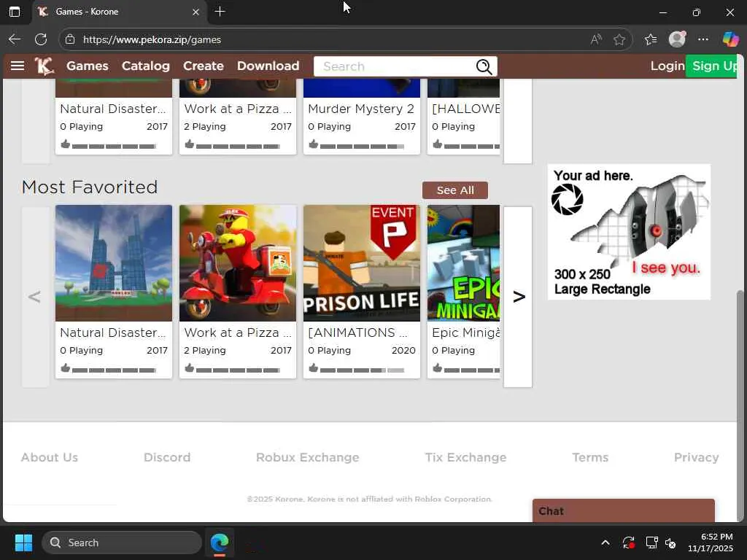
Task: Show hidden system tray icons
Action: (605, 542)
